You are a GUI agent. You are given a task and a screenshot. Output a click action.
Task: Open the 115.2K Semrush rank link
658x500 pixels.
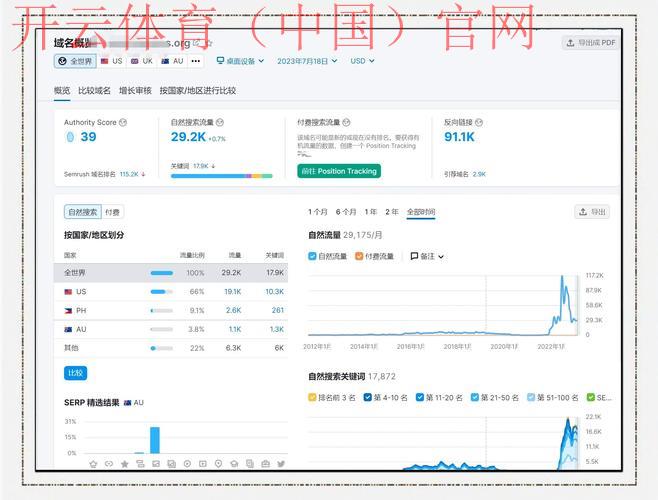pyautogui.click(x=129, y=174)
